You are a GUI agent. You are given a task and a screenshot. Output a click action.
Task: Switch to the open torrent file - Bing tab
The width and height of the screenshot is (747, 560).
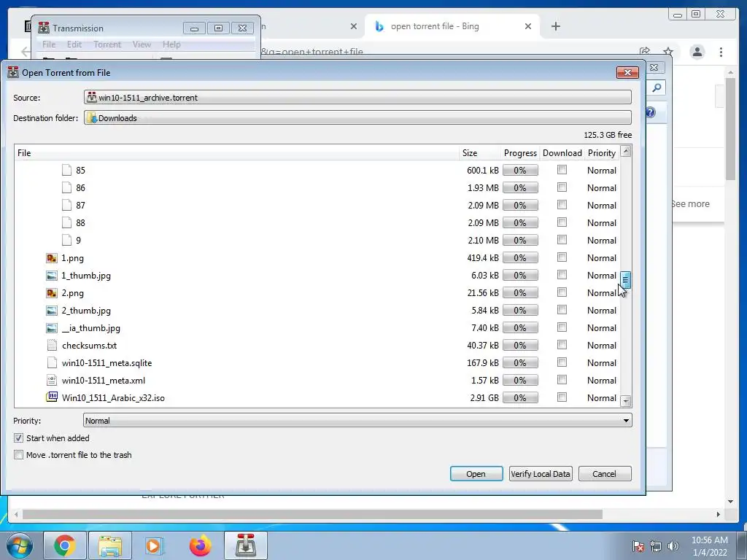452,26
